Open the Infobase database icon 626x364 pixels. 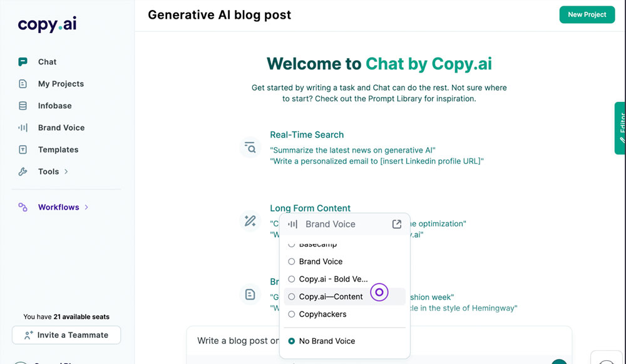[x=23, y=106]
